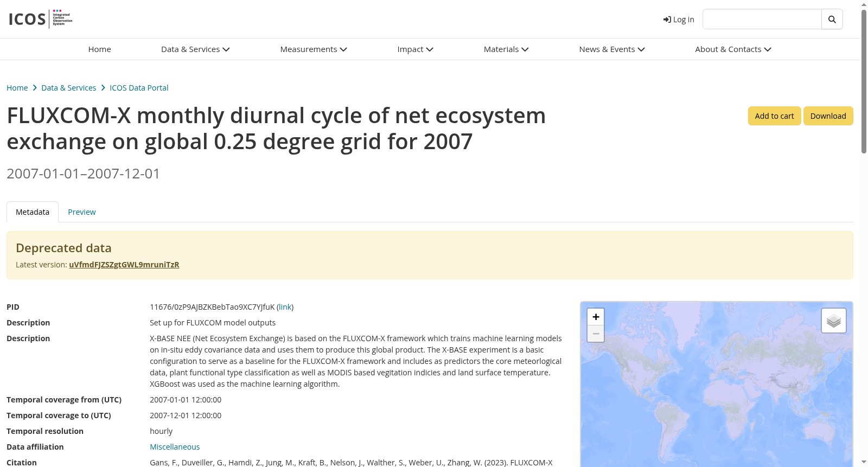Open the PID link
The height and width of the screenshot is (467, 868).
pyautogui.click(x=285, y=307)
